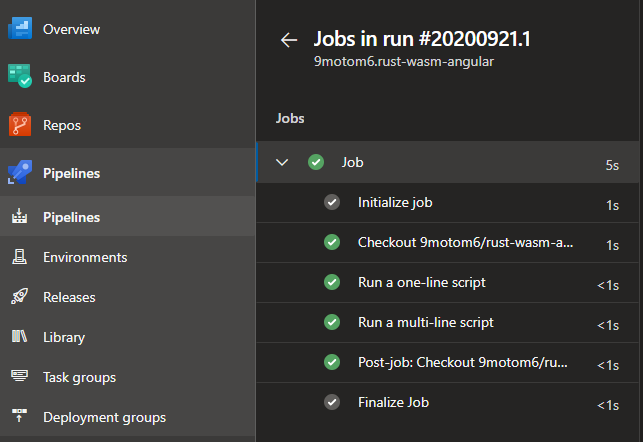Click status icon for Post-job Checkout
Viewport: 643px width, 442px height.
[x=332, y=362]
